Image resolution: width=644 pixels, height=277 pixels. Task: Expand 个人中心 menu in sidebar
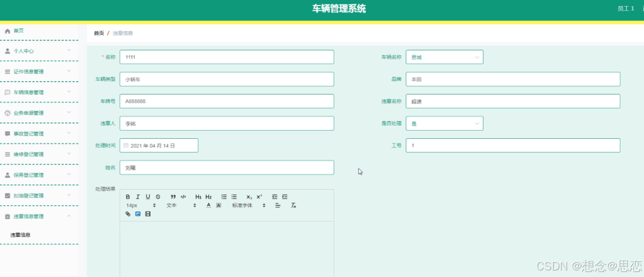coord(39,51)
